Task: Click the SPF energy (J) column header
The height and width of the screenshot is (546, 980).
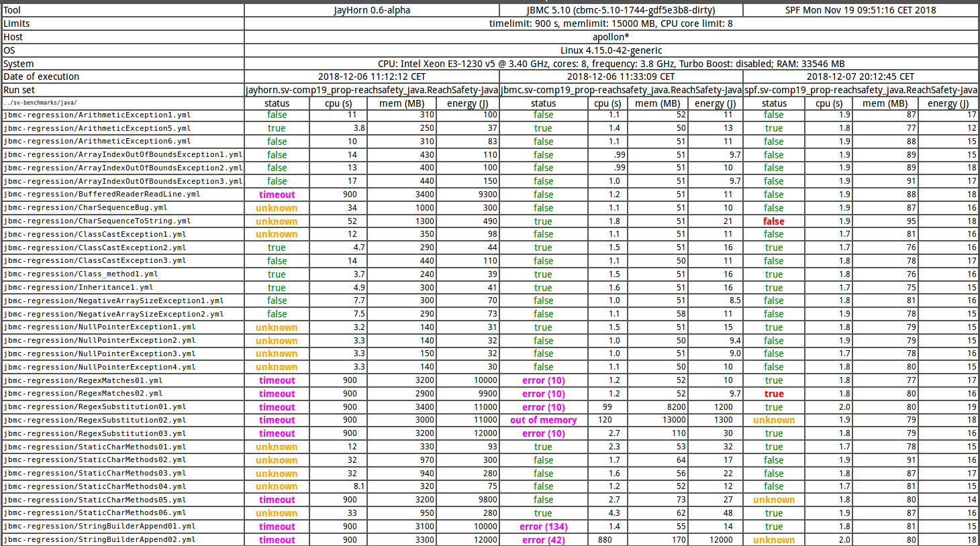Action: tap(948, 103)
